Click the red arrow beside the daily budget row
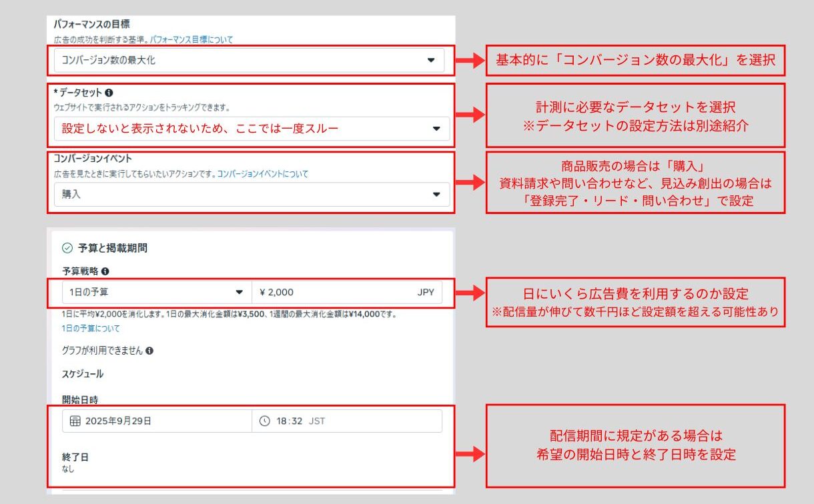 point(470,293)
